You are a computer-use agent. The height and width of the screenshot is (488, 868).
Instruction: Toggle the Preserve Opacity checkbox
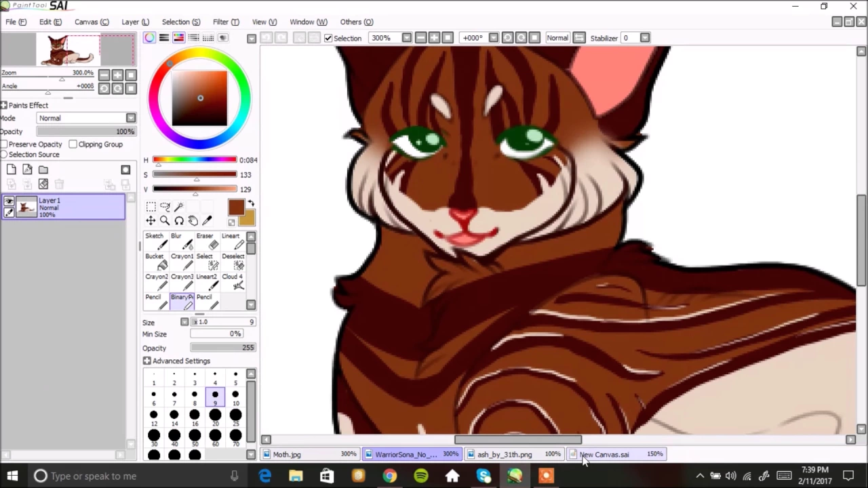tap(4, 144)
